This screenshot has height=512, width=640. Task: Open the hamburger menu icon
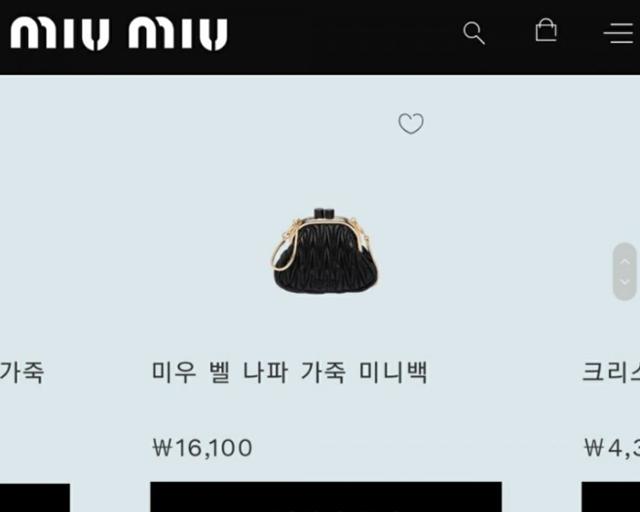coord(619,33)
